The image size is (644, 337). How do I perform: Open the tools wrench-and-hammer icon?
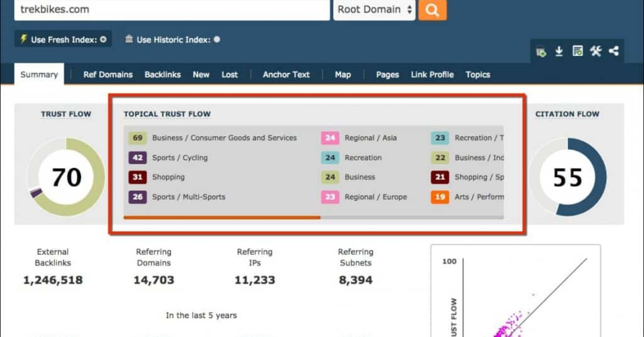click(596, 52)
